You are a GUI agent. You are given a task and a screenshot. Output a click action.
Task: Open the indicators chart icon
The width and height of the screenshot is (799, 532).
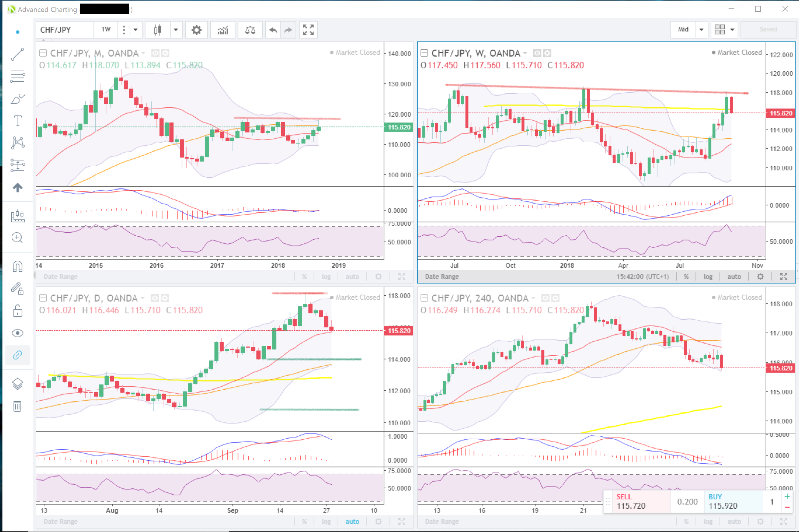pos(223,30)
